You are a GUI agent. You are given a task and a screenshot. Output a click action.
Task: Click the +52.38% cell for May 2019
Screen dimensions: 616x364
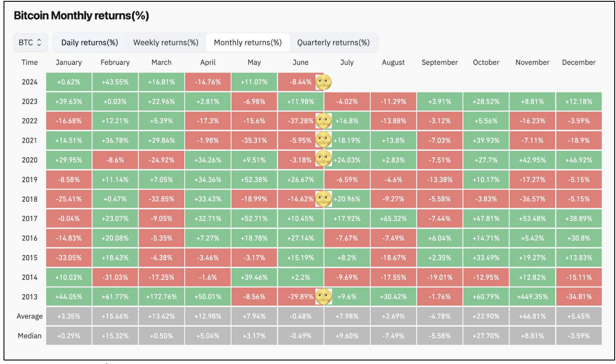coord(254,179)
